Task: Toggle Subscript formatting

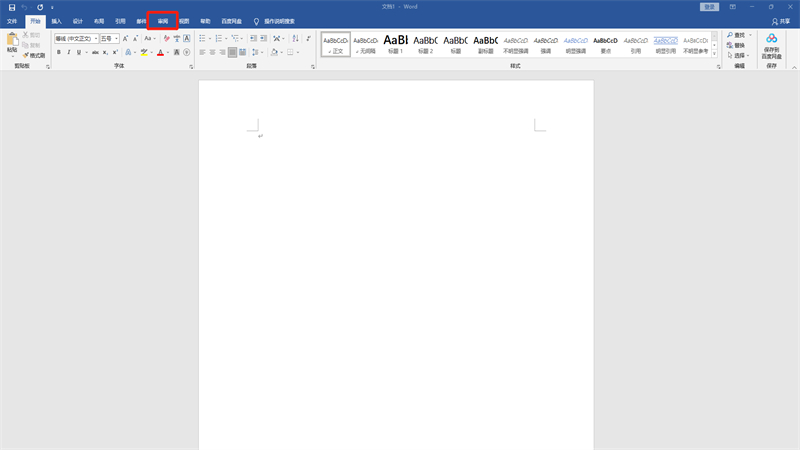Action: [105, 52]
